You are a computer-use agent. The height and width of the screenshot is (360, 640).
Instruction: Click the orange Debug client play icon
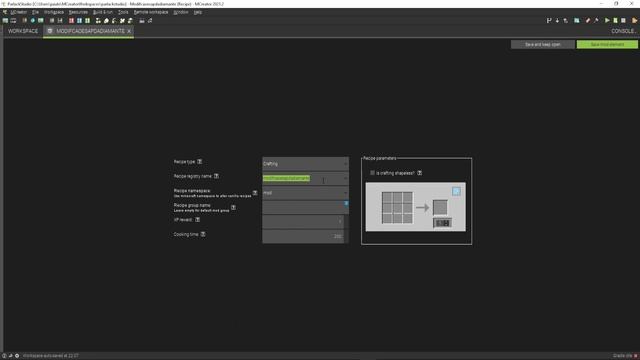(635, 20)
